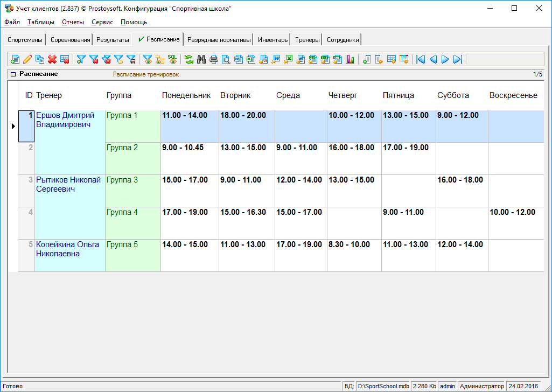552x392 pixels.
Task: Switch to the Инвентарь tab
Action: (272, 40)
